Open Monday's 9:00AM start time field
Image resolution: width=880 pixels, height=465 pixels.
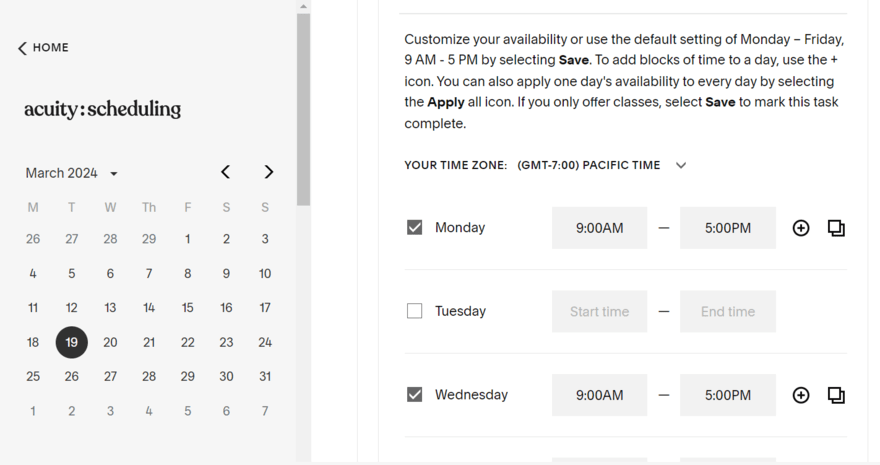point(599,228)
